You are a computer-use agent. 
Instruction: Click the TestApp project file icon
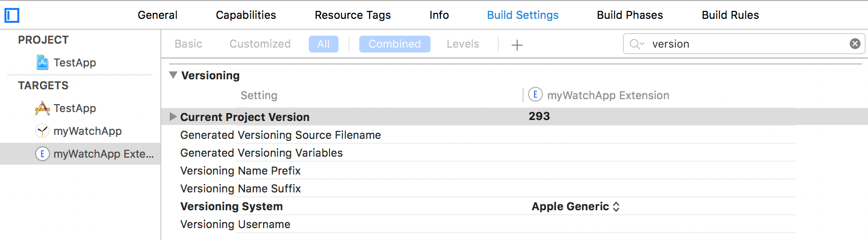click(x=43, y=62)
